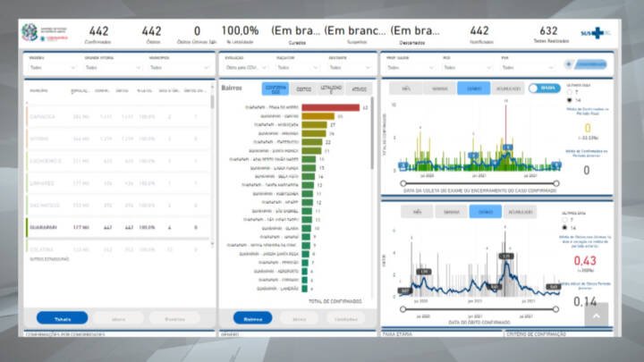Open the Evolução dropdown showing Óbito pelo COVID

(x=246, y=67)
